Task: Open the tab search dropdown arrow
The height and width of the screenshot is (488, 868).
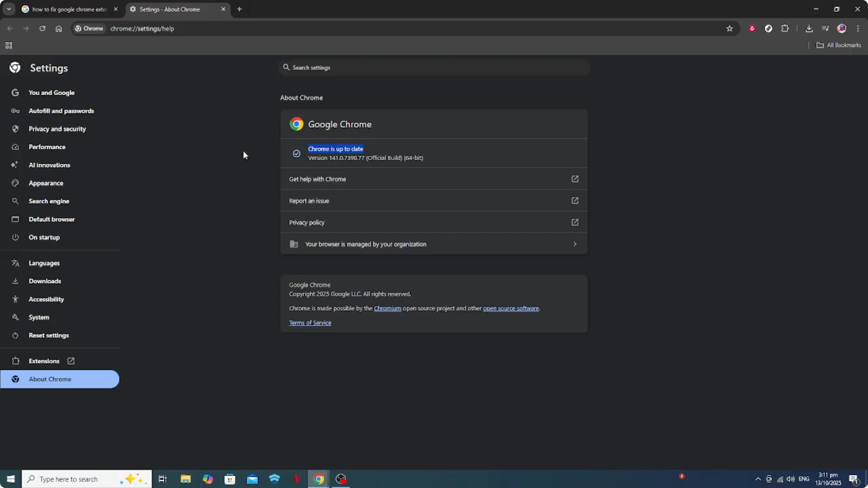Action: click(9, 9)
